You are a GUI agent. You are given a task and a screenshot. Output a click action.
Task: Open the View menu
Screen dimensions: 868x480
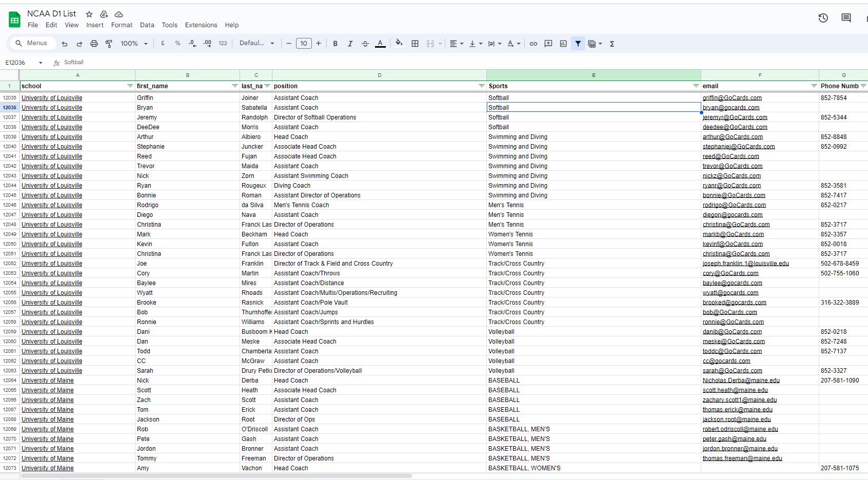(x=72, y=25)
